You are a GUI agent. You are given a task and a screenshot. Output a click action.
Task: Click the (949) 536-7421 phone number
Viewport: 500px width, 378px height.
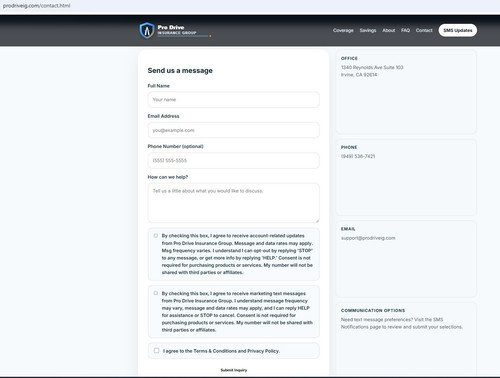358,156
